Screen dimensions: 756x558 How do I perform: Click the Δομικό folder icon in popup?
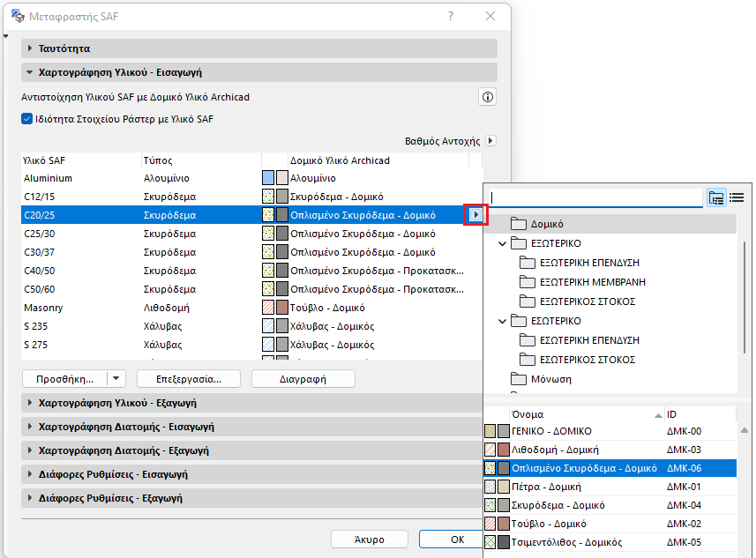point(519,224)
